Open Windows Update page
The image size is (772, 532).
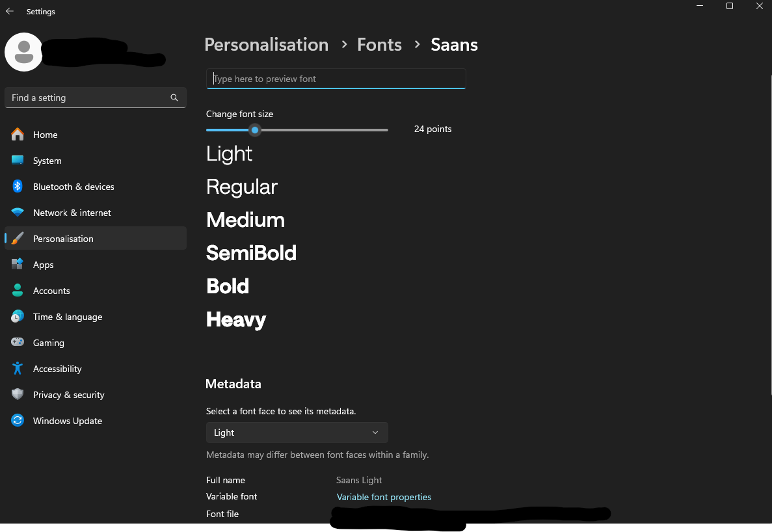[x=96, y=421]
